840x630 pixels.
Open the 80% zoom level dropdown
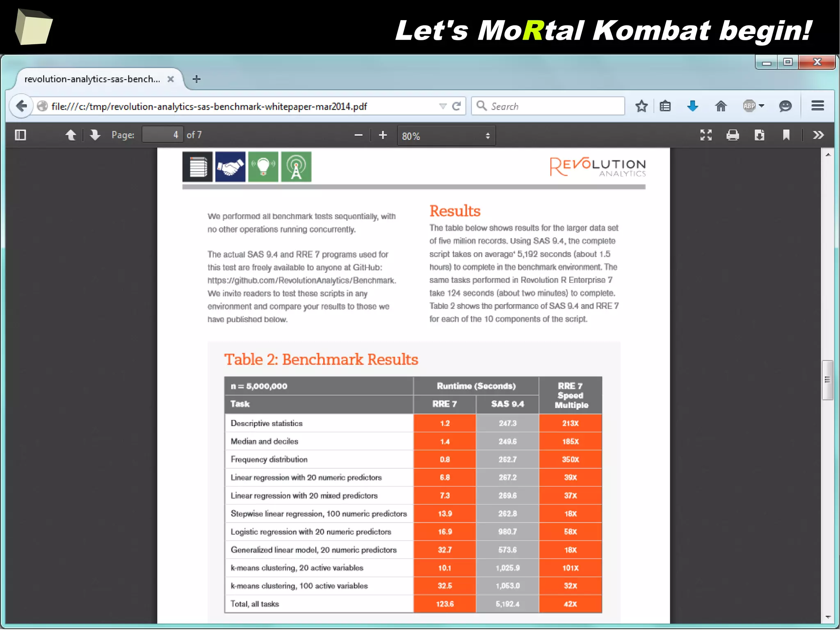446,136
